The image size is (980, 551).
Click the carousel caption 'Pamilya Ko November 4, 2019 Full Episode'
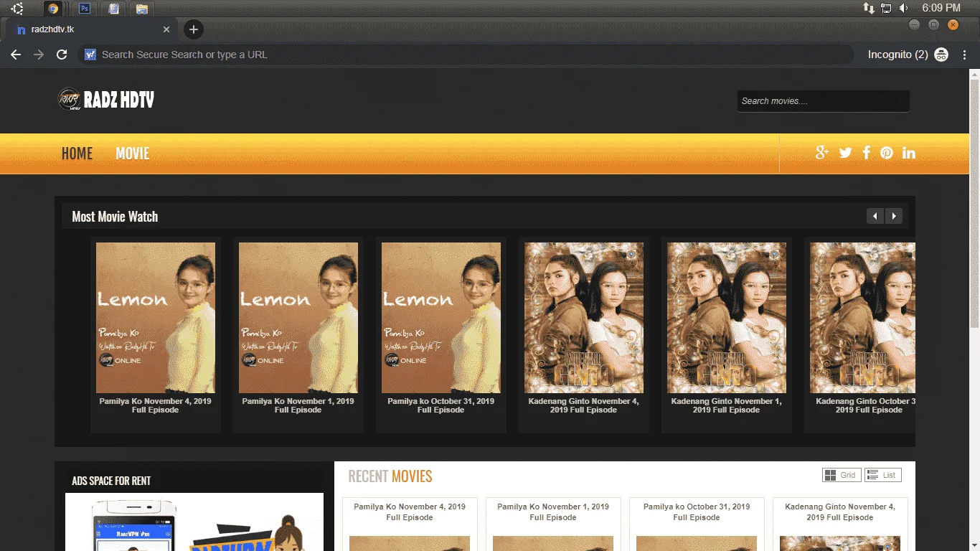click(x=156, y=405)
